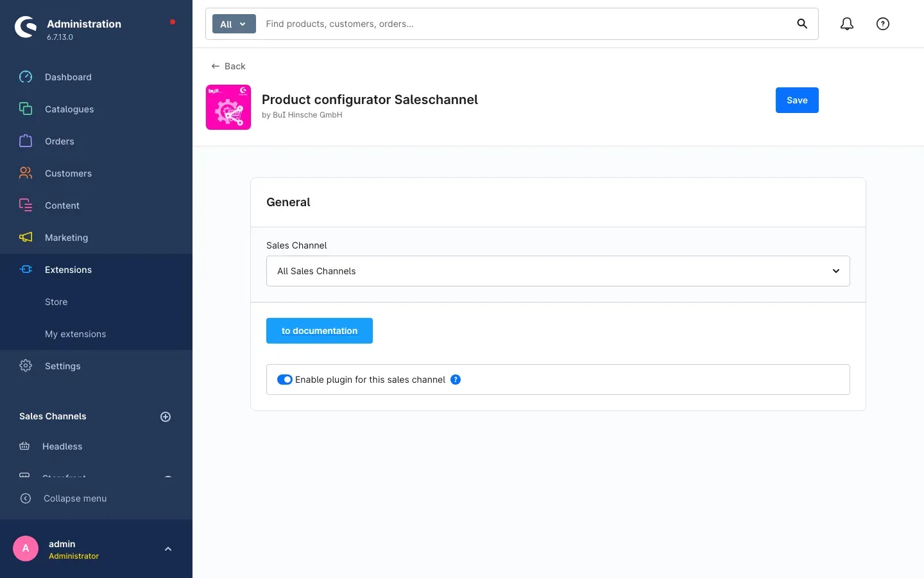Viewport: 924px width, 578px height.
Task: Toggle Enable plugin for this sales channel
Action: pos(285,380)
